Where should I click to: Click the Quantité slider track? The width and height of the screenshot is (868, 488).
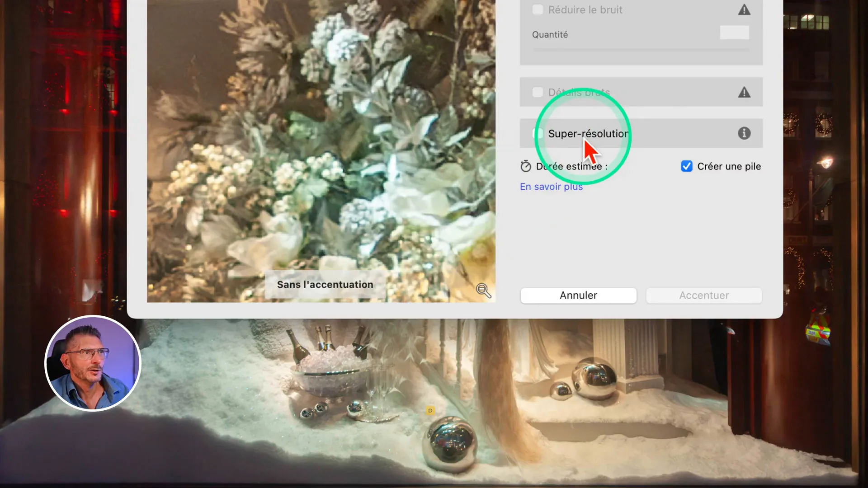(x=641, y=50)
